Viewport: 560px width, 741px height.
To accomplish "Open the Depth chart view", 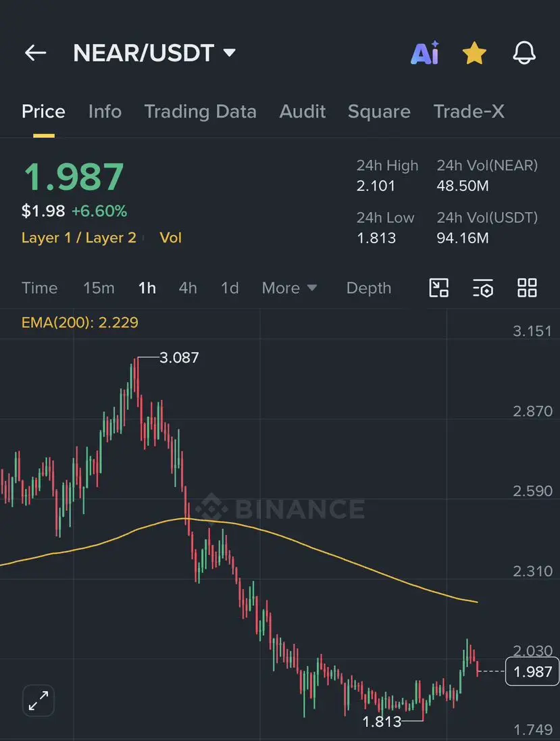I will coord(369,288).
